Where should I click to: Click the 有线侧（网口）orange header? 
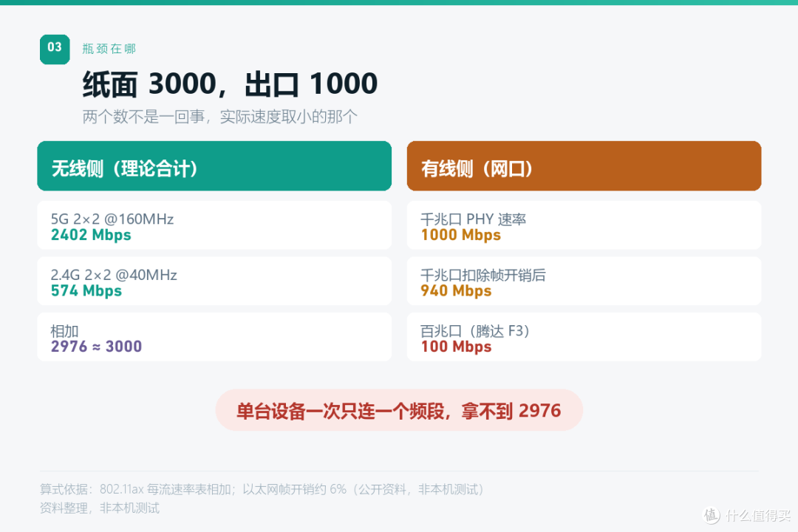(584, 166)
